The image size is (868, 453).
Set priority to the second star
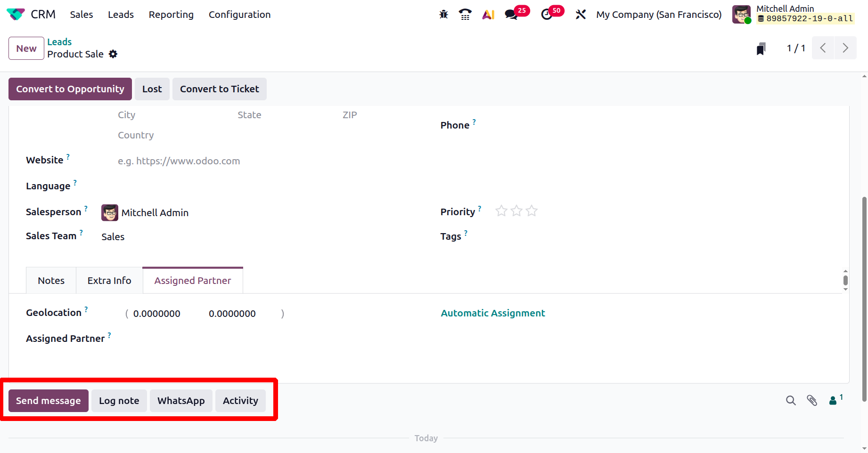[x=516, y=211]
